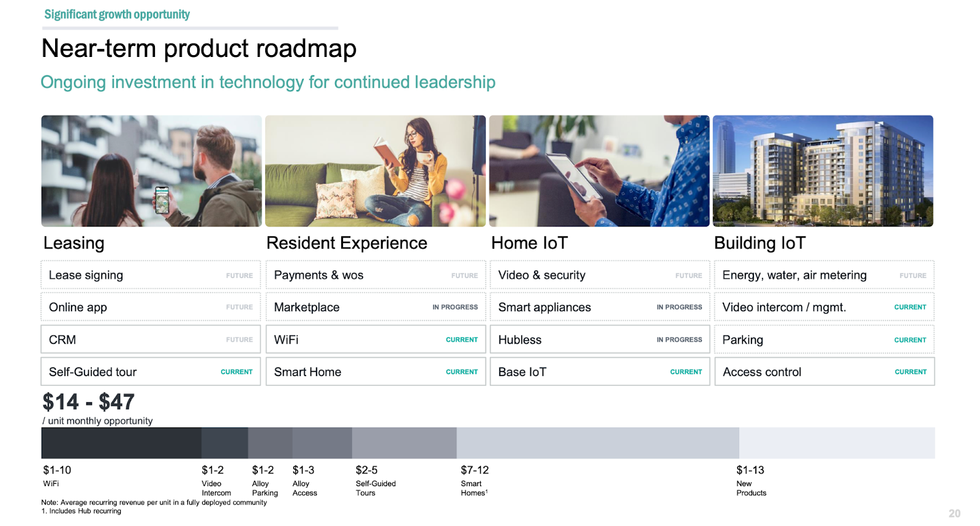The width and height of the screenshot is (980, 526).
Task: Select the Online app row
Action: [151, 307]
